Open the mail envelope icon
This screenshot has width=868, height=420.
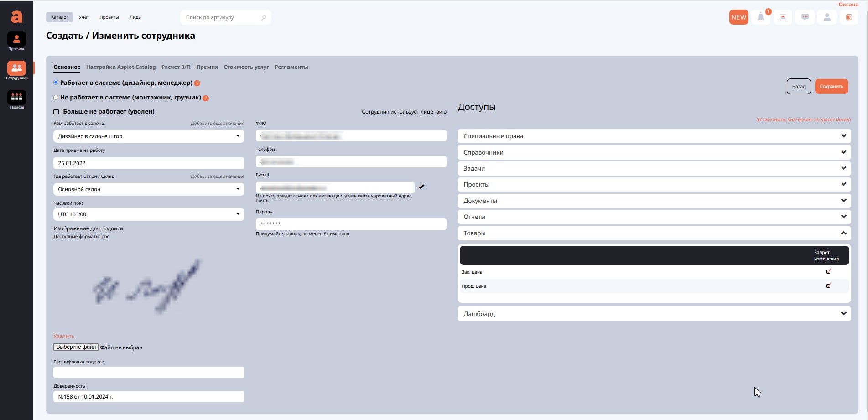click(x=783, y=17)
